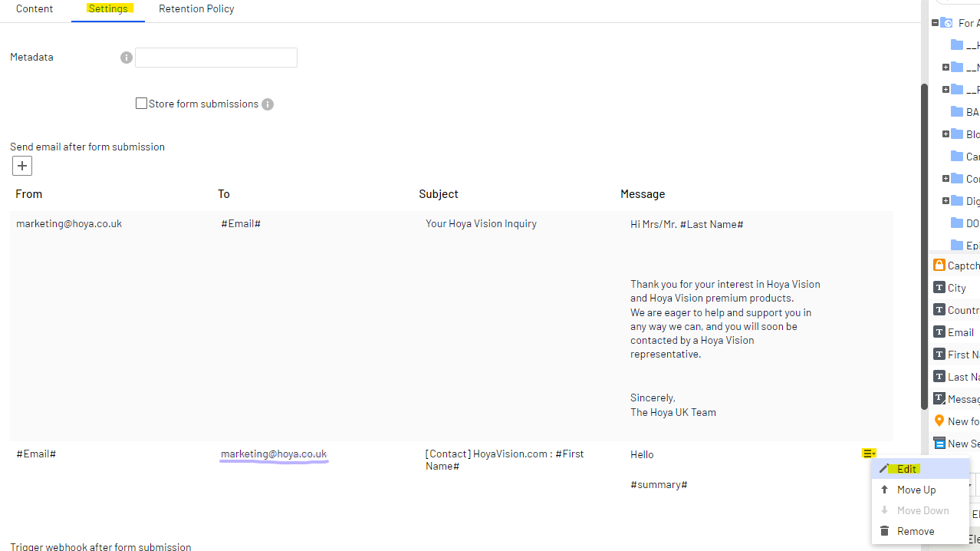The height and width of the screenshot is (551, 980).
Task: Click the camera icon on the root tree node
Action: (948, 22)
